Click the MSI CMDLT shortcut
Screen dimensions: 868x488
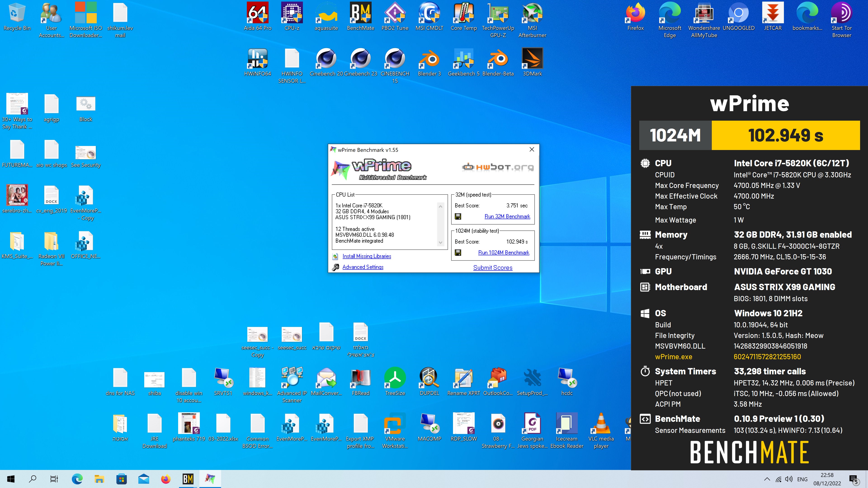point(429,16)
